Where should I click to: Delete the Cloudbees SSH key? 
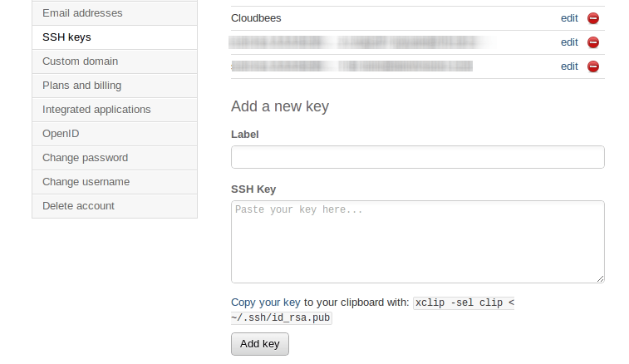pos(593,18)
